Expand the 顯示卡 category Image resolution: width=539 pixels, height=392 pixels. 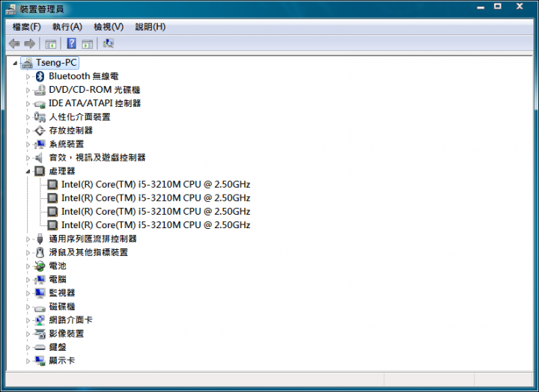[28, 361]
